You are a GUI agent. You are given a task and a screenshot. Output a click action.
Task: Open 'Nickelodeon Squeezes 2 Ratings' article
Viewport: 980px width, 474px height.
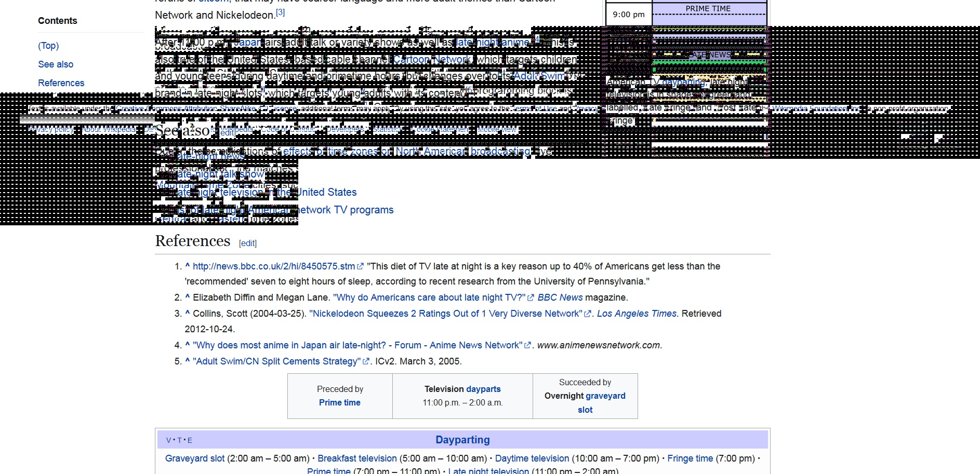(x=446, y=314)
